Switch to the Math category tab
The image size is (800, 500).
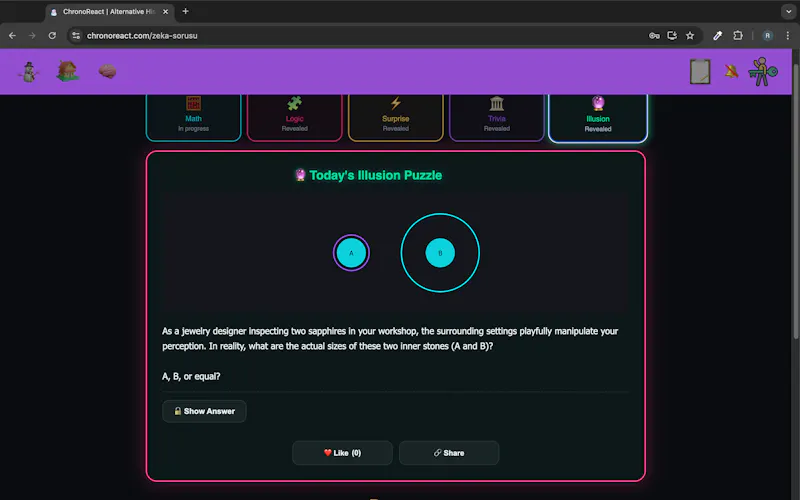click(x=193, y=117)
